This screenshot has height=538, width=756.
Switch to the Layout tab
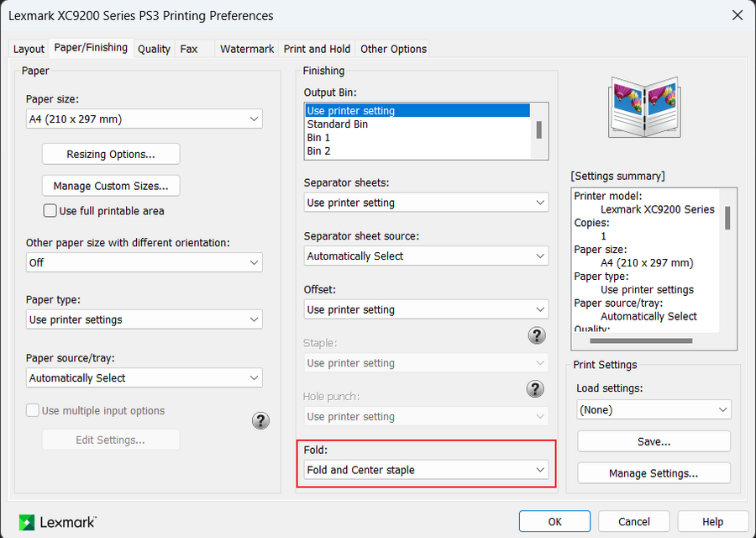[x=29, y=49]
